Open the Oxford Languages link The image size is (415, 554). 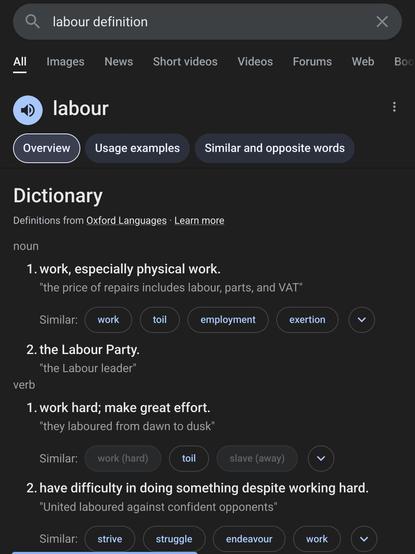(x=126, y=220)
